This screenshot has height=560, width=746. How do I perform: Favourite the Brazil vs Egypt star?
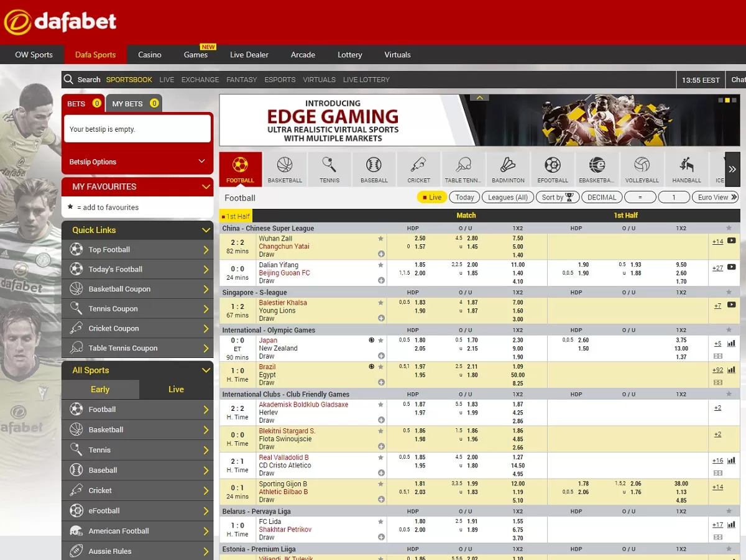tap(381, 367)
